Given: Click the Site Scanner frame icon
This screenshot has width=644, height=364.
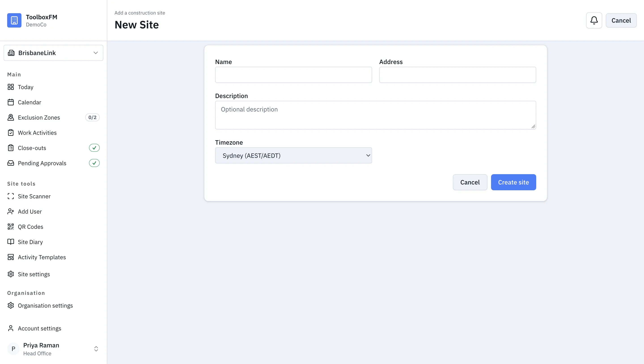Looking at the screenshot, I should (11, 196).
